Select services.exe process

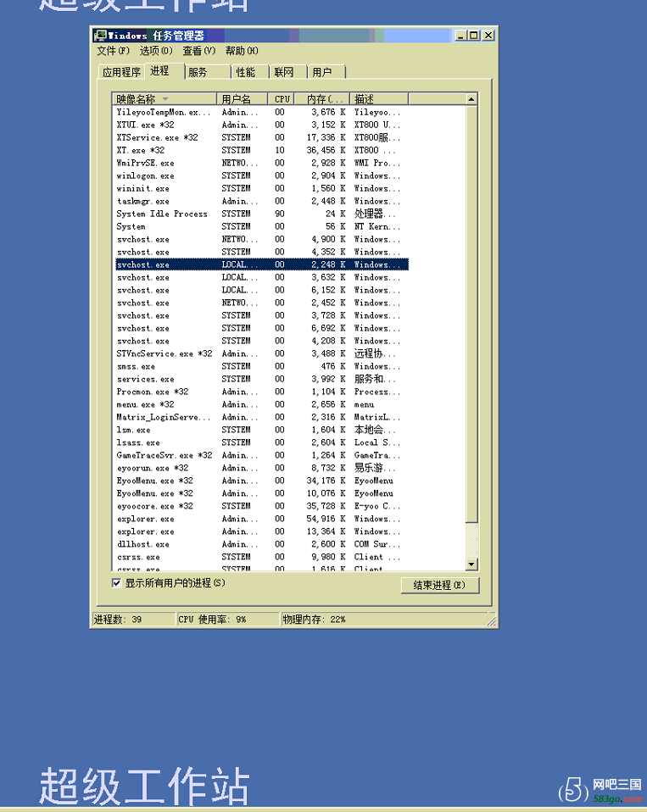[x=261, y=379]
